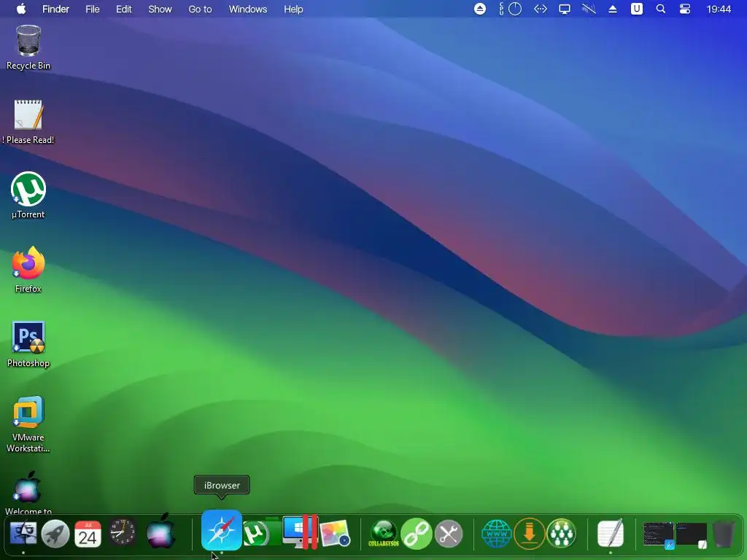Open the green people group dock icon
Image resolution: width=747 pixels, height=560 pixels.
pos(562,533)
